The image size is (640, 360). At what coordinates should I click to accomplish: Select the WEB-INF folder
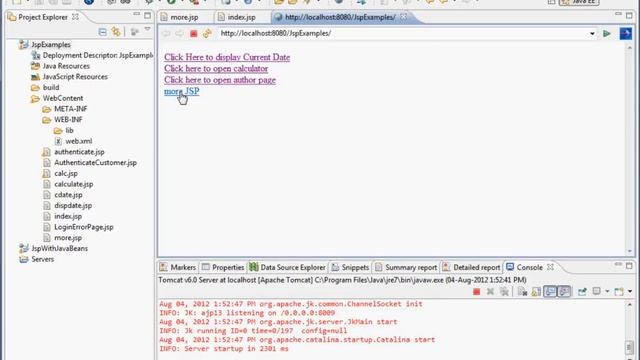pyautogui.click(x=68, y=120)
